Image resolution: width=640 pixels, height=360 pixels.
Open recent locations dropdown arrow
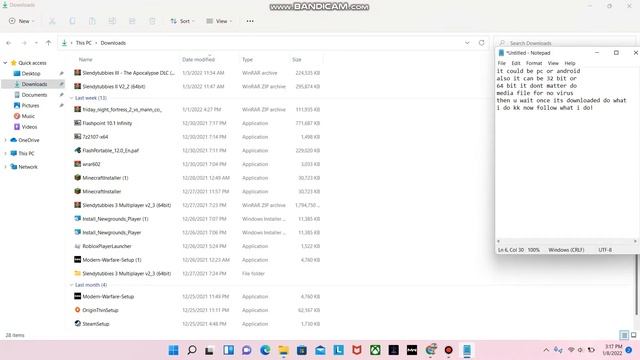click(36, 43)
